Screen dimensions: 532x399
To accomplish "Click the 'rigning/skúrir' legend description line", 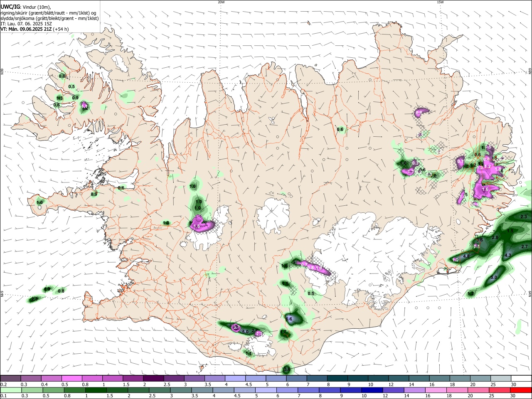I will click(x=48, y=13).
